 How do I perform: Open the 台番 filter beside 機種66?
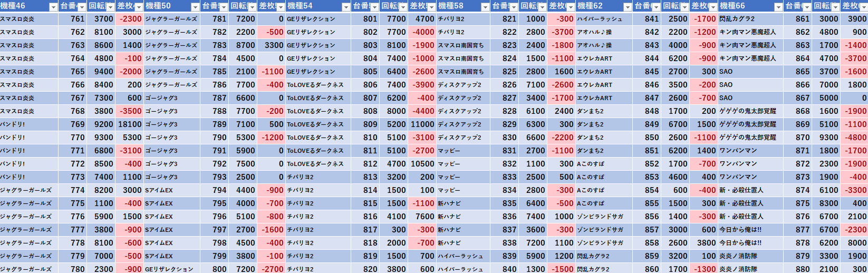(807, 7)
